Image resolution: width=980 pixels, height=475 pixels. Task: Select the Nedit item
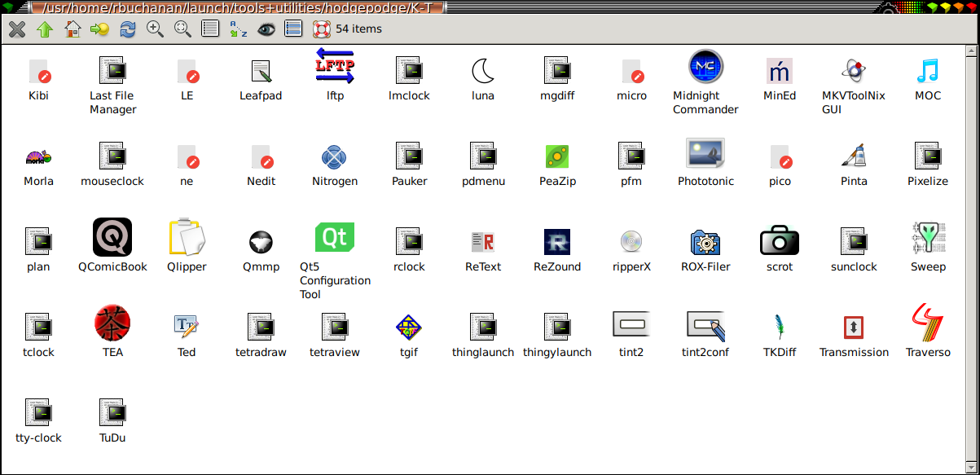click(x=261, y=156)
